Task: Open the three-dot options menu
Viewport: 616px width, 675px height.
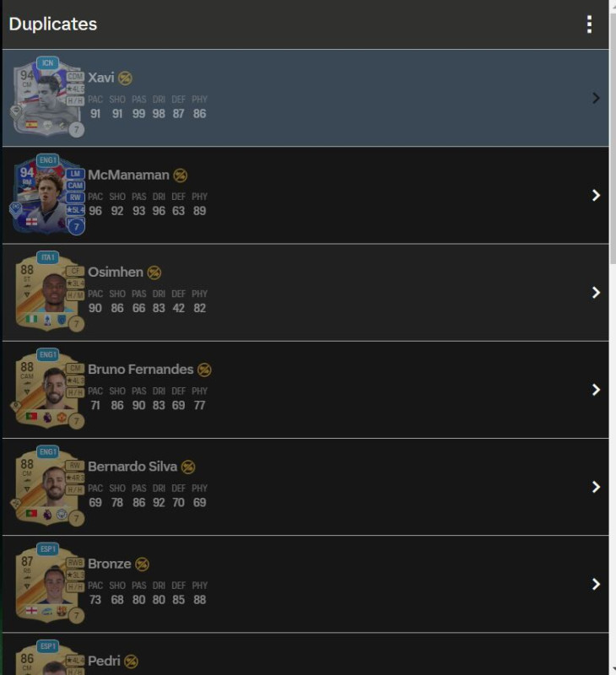Action: pyautogui.click(x=589, y=24)
